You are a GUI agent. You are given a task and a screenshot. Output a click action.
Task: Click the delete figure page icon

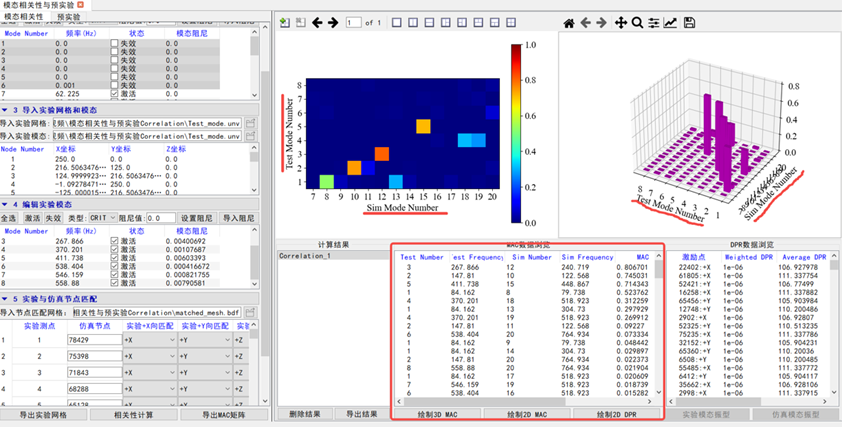(300, 23)
